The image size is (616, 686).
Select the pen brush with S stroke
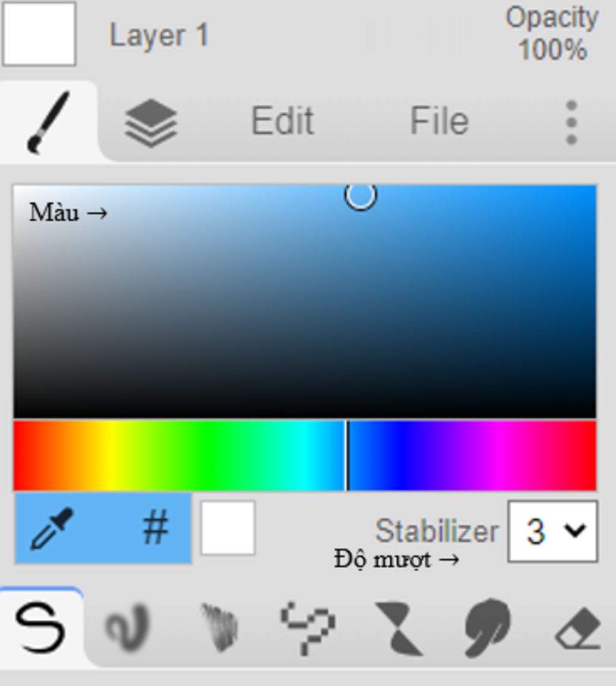click(x=41, y=628)
